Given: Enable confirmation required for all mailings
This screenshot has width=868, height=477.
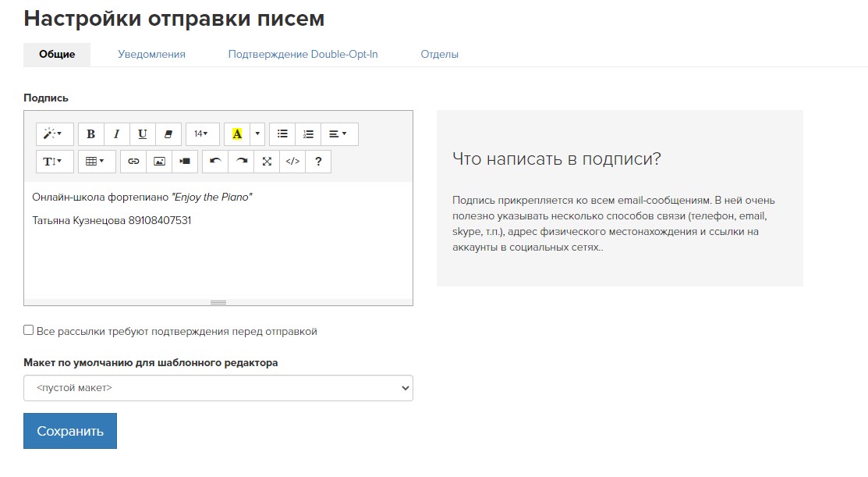Looking at the screenshot, I should pyautogui.click(x=29, y=331).
